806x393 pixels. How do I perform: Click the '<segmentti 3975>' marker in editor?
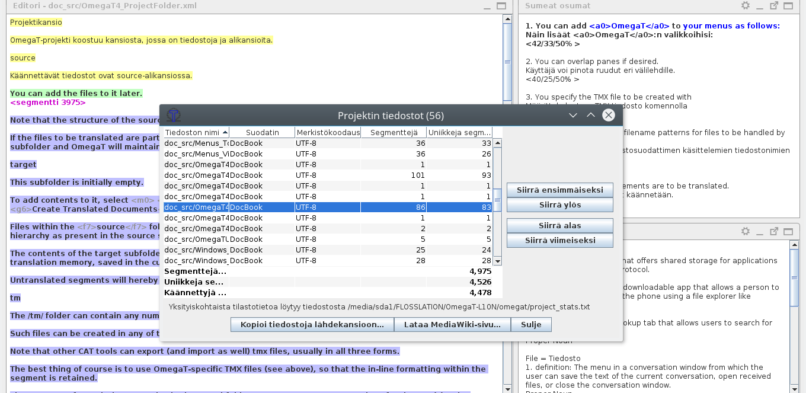tap(48, 102)
